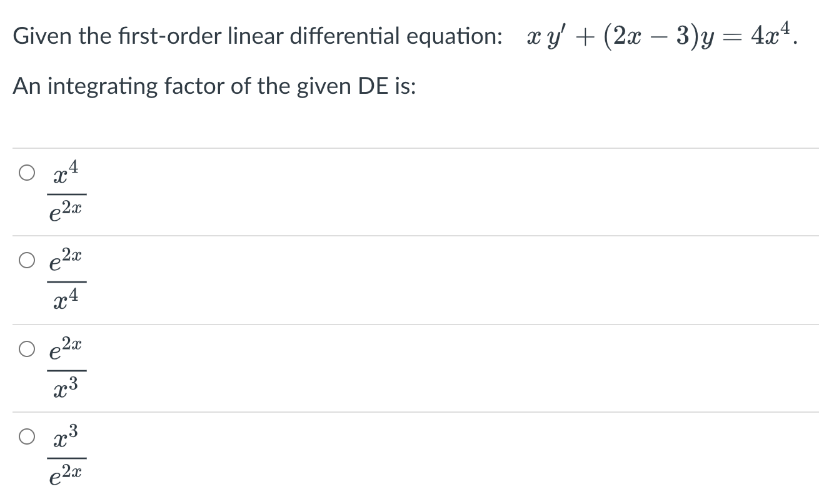Click the second answer option e²ˣ/x⁴

point(66,278)
